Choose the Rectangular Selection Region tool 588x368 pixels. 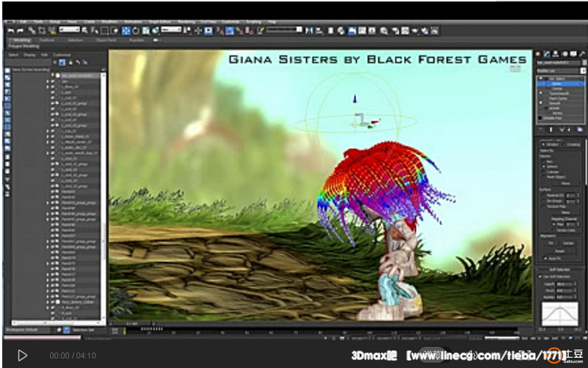click(x=104, y=31)
